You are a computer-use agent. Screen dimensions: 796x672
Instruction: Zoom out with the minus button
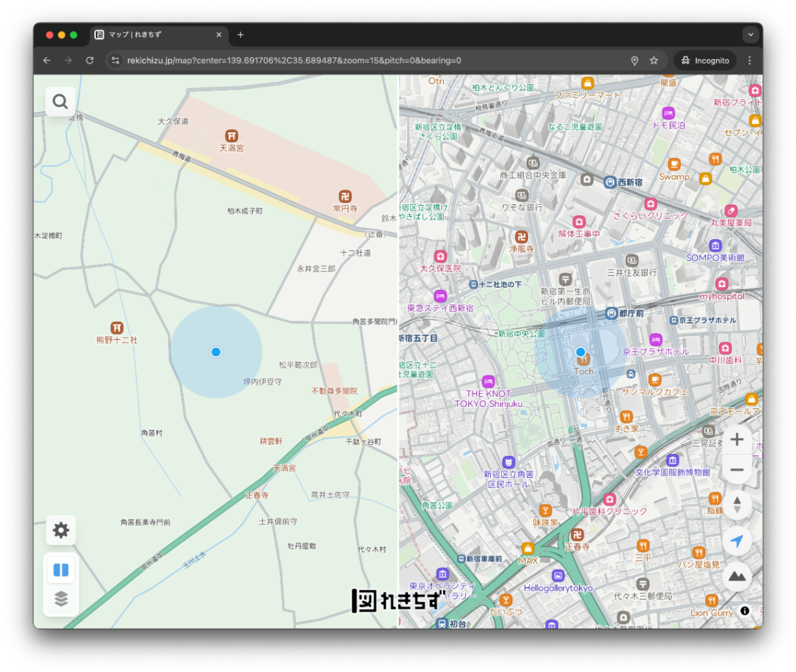click(x=737, y=470)
